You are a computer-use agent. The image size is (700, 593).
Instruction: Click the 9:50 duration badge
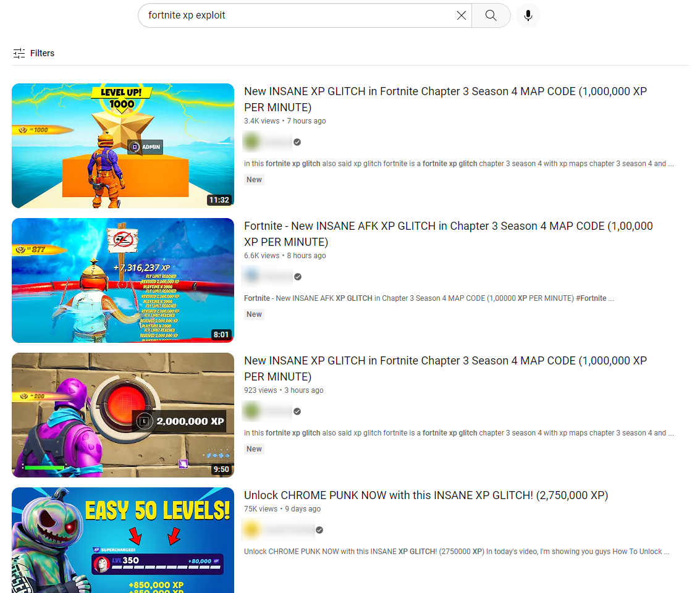coord(221,469)
